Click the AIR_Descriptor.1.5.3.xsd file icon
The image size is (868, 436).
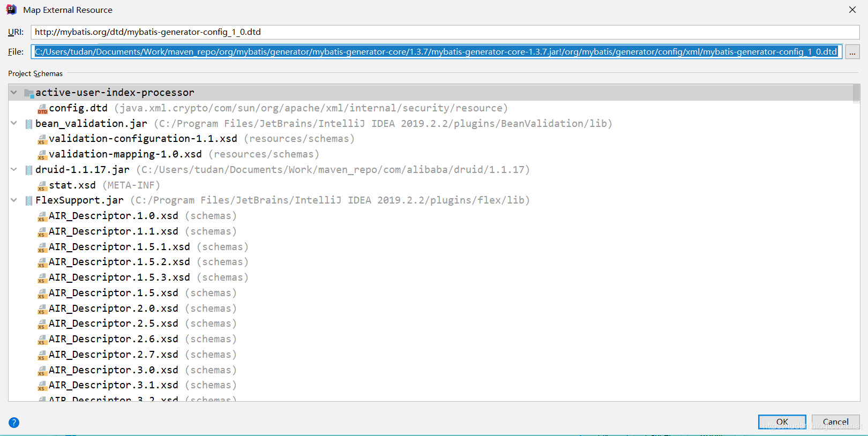click(x=42, y=278)
